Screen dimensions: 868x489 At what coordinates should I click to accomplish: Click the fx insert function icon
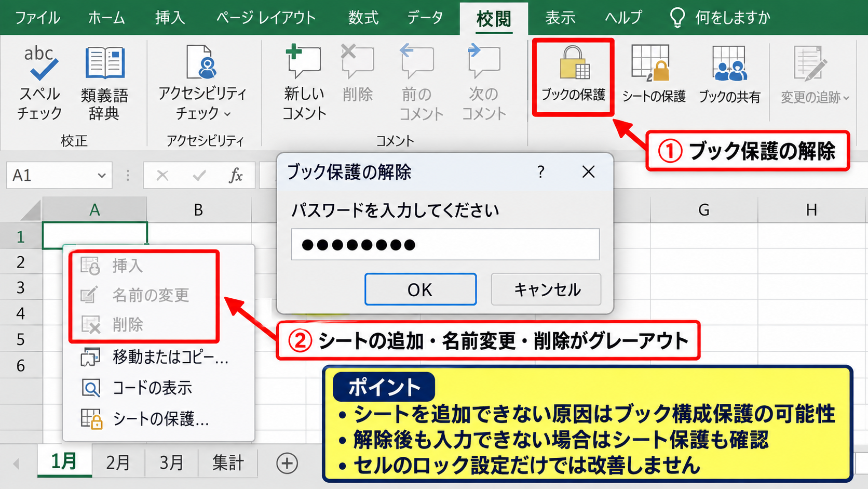(236, 176)
